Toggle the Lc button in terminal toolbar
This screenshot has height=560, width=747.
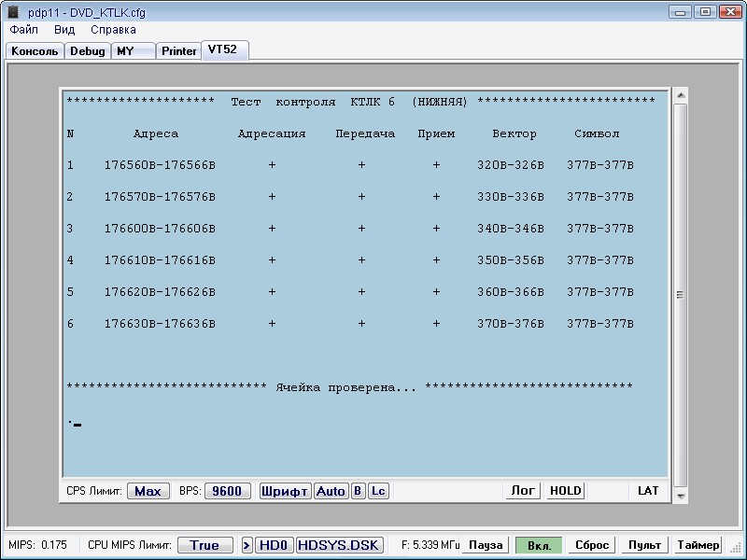pos(378,491)
